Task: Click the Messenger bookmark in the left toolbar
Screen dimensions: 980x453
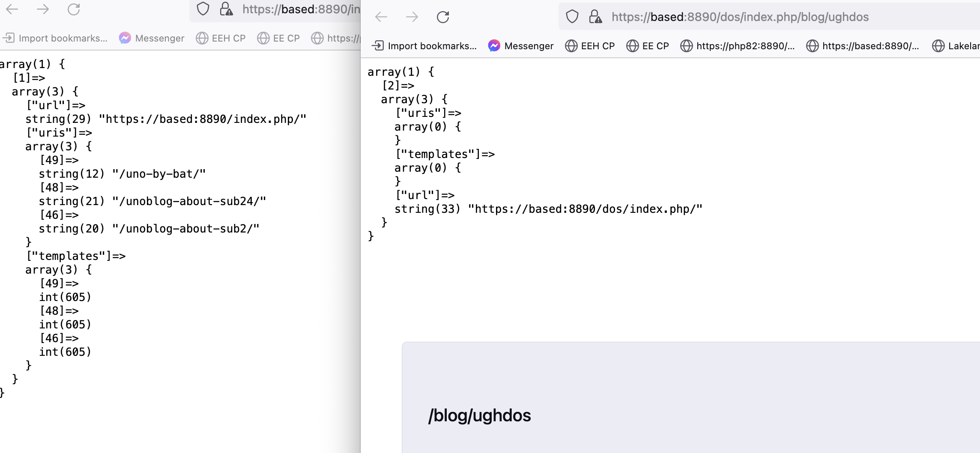Action: pos(151,38)
